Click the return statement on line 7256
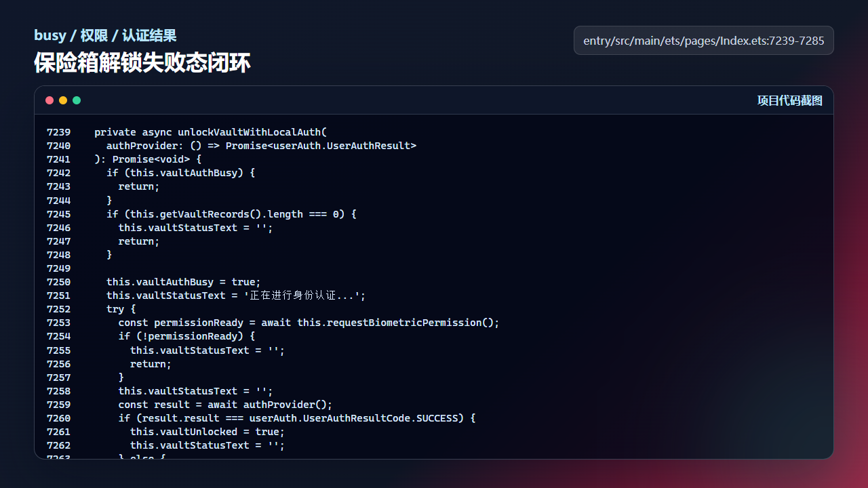Screen dimensions: 868x488 tap(151, 363)
